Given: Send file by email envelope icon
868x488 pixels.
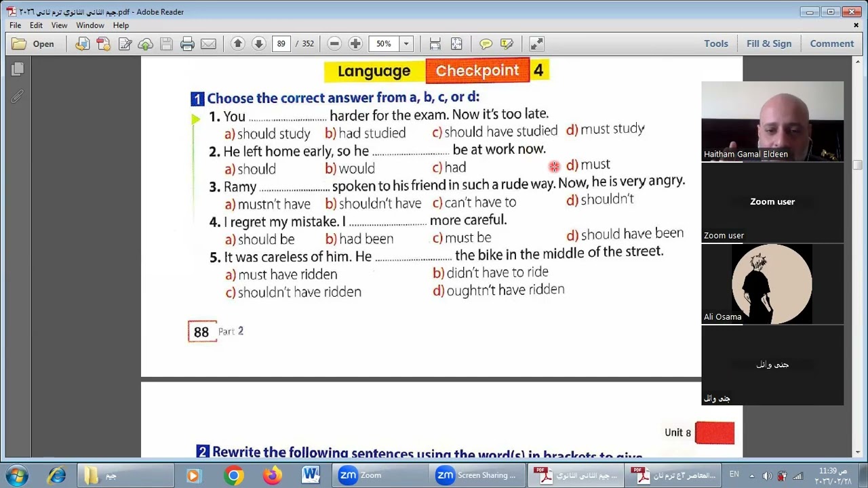Looking at the screenshot, I should click(x=208, y=44).
